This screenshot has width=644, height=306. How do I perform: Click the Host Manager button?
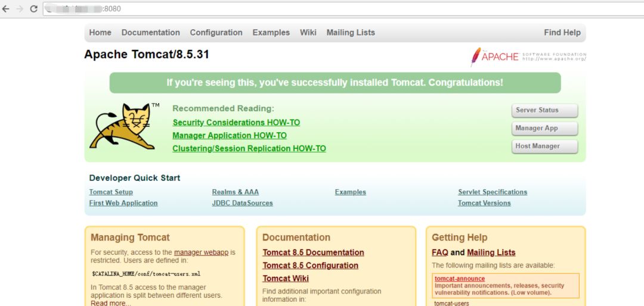(544, 146)
